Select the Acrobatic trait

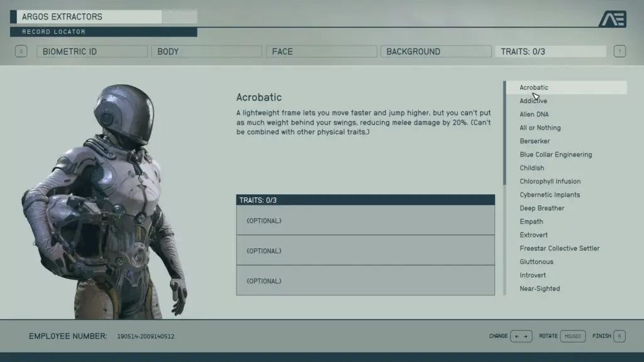click(567, 87)
